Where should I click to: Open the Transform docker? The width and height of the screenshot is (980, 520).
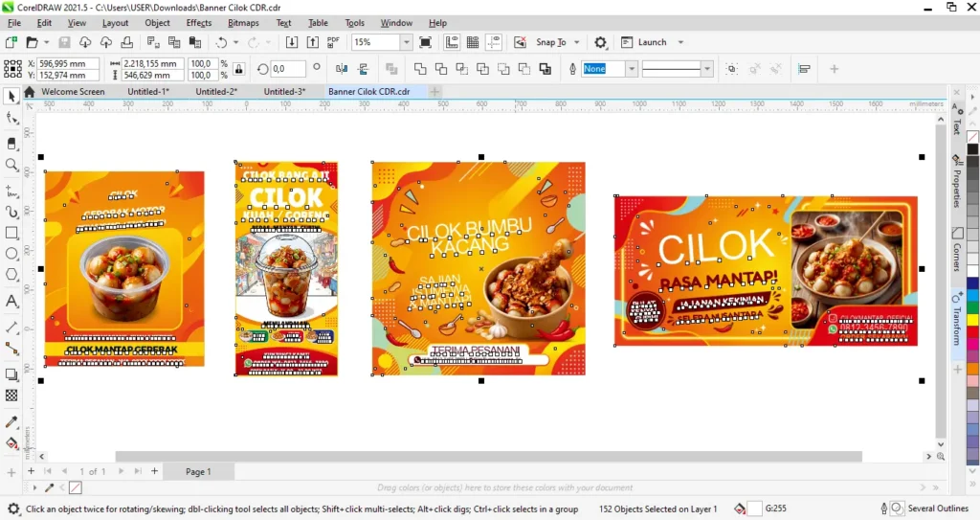click(957, 319)
